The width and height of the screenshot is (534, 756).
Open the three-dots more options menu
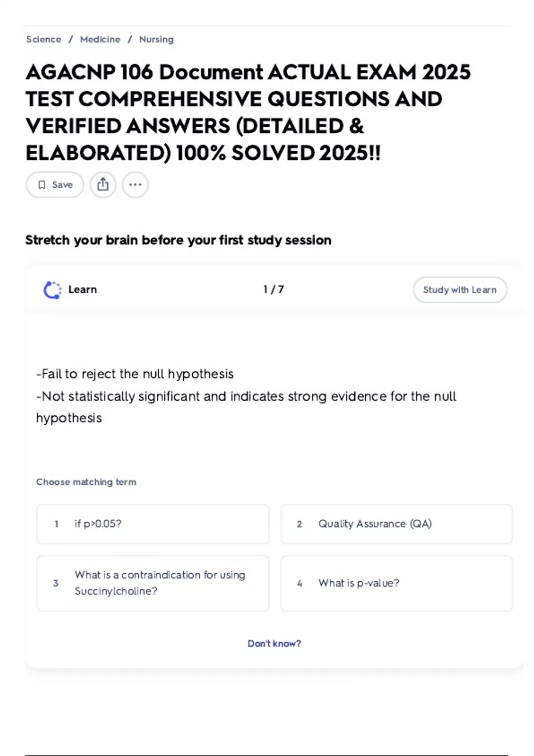[135, 185]
